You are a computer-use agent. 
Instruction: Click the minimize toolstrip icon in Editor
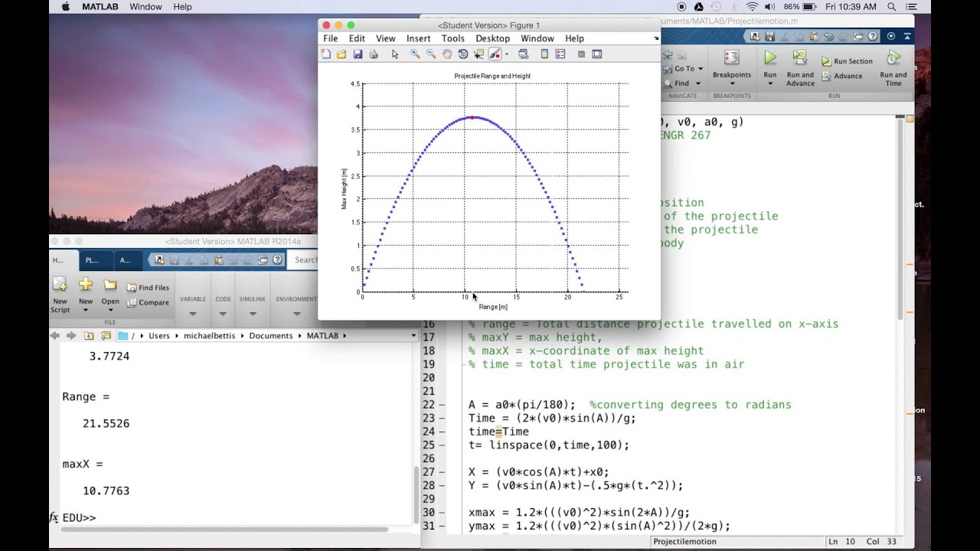(x=906, y=36)
